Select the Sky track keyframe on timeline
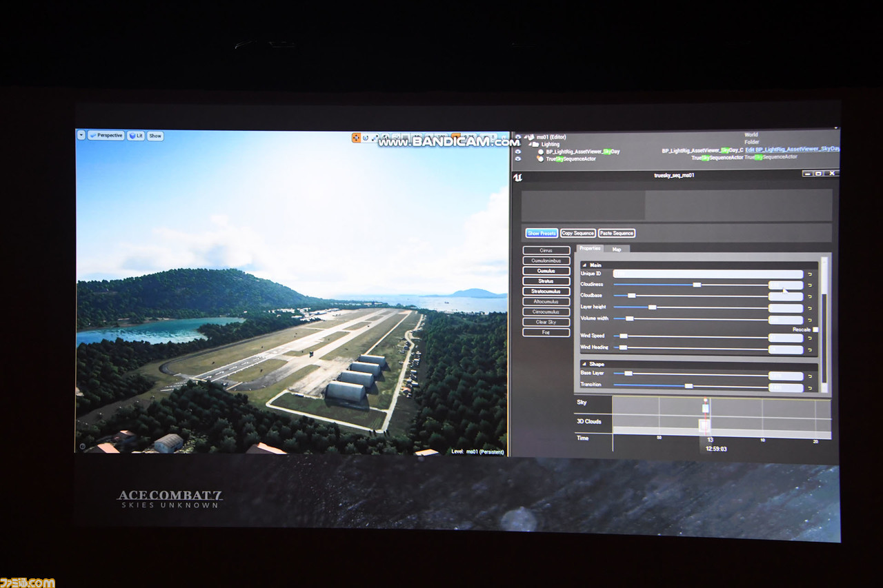Screen dimensions: 883x588 pyautogui.click(x=705, y=408)
